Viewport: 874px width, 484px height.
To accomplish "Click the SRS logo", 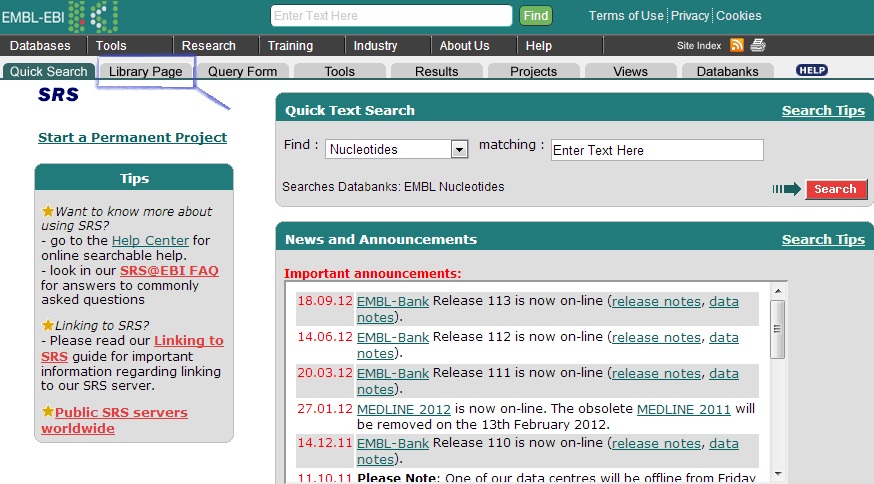I will (59, 95).
